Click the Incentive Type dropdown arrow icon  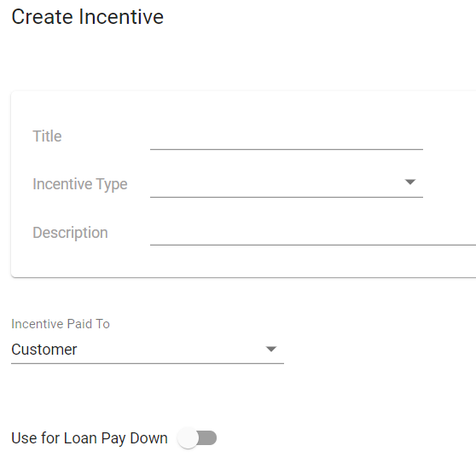(410, 182)
